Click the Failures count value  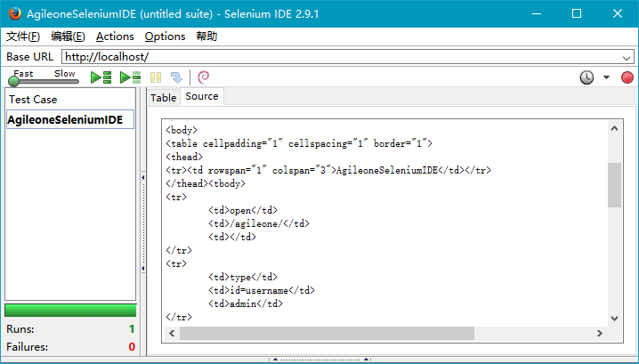click(x=132, y=347)
